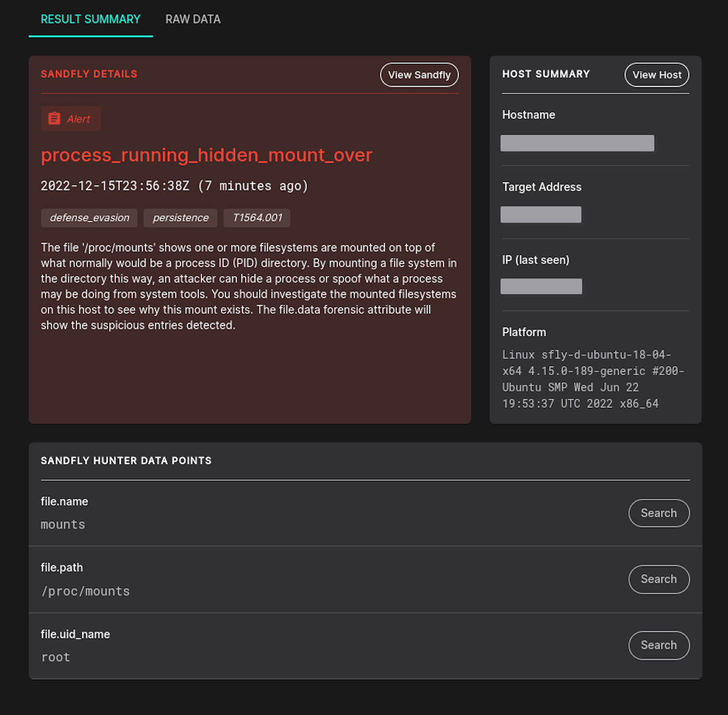The width and height of the screenshot is (728, 715).
Task: Switch to the RAW DATA tab
Action: click(192, 19)
